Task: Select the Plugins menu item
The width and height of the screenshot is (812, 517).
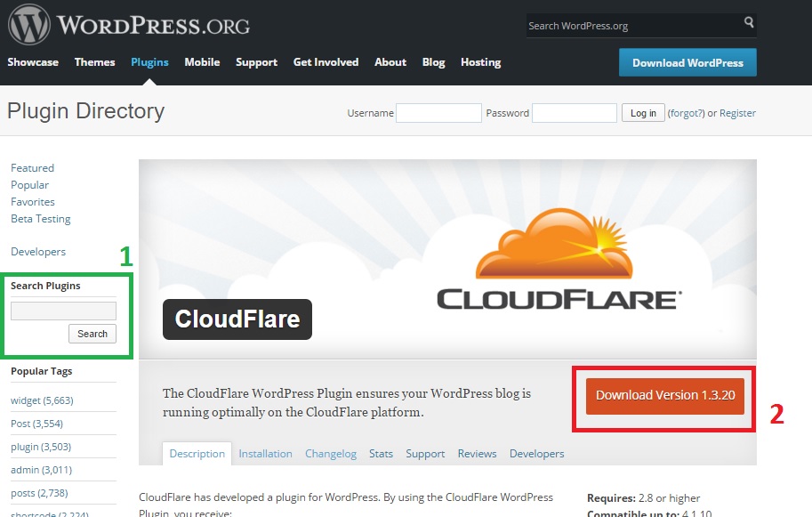Action: point(149,62)
